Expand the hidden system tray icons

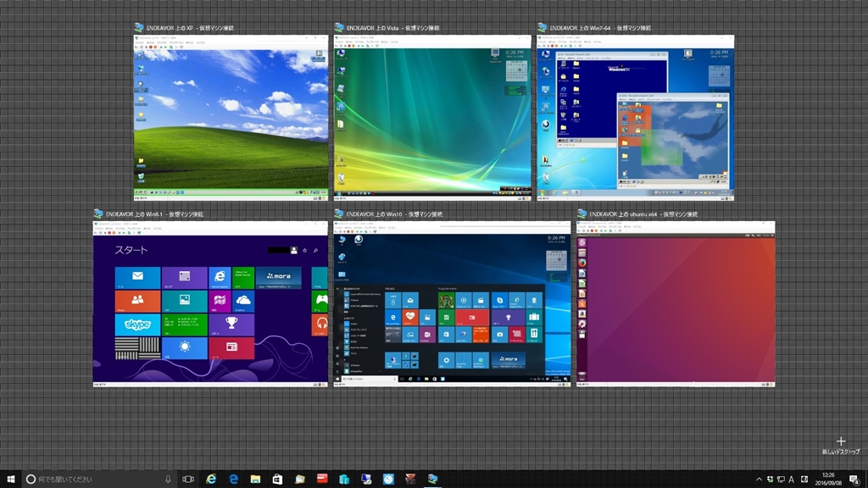[759, 479]
